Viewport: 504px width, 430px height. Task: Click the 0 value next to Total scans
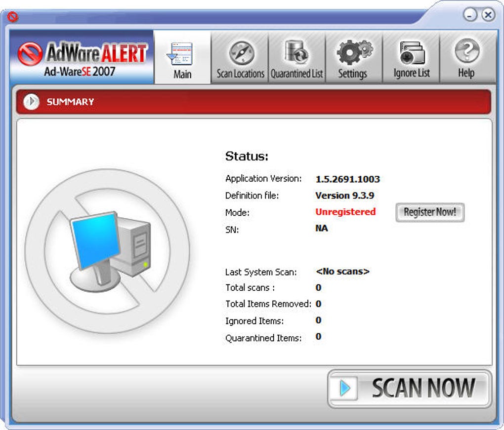click(318, 287)
